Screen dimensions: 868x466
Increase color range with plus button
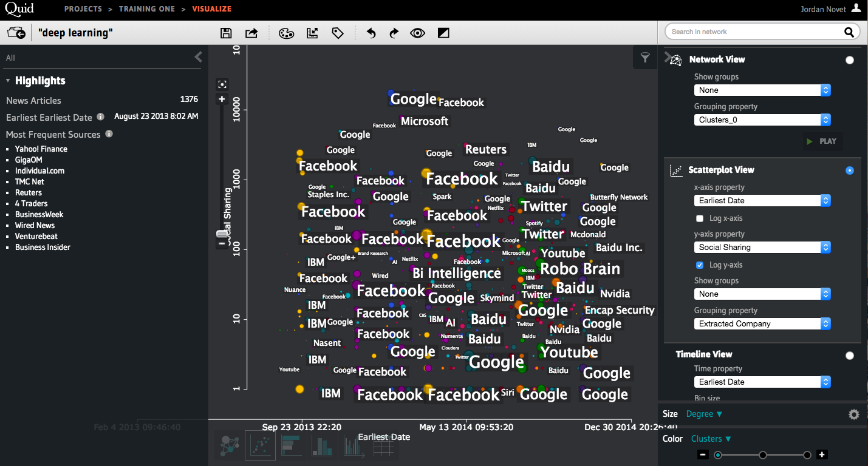tap(822, 454)
